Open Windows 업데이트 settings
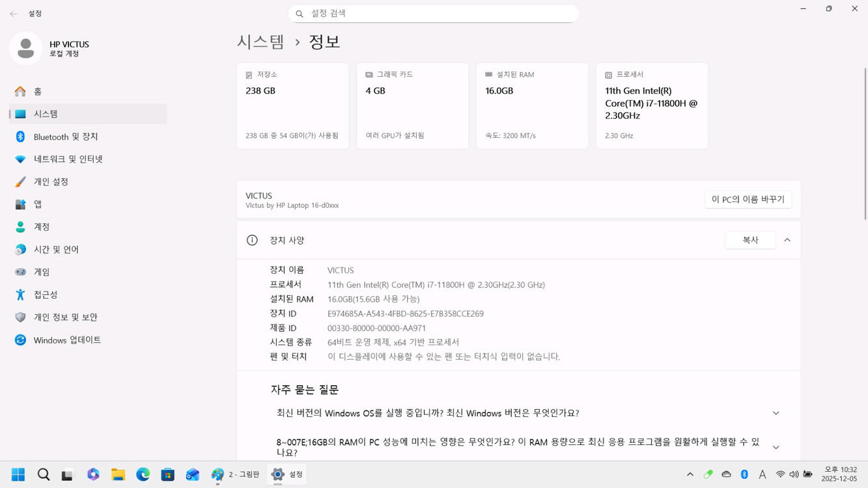This screenshot has height=488, width=868. pos(67,340)
